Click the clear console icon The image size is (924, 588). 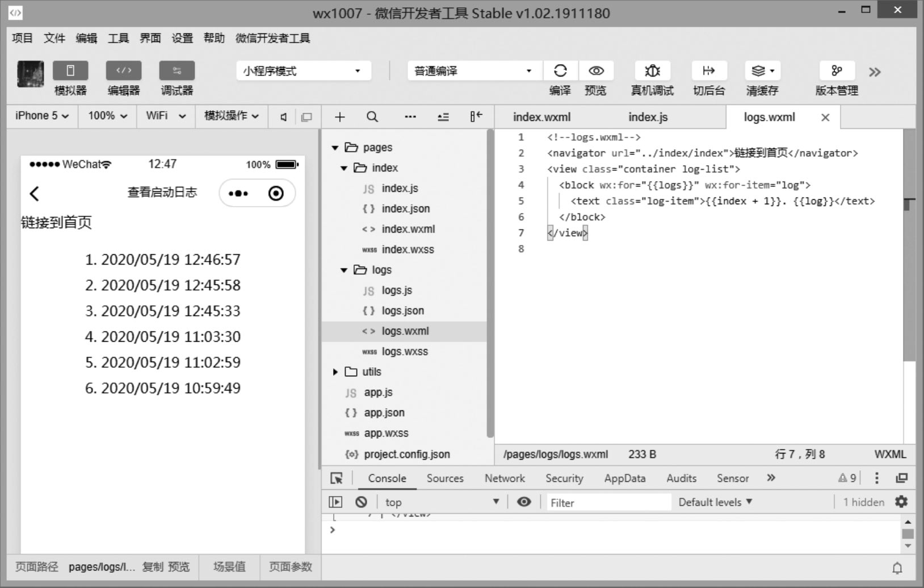point(361,502)
